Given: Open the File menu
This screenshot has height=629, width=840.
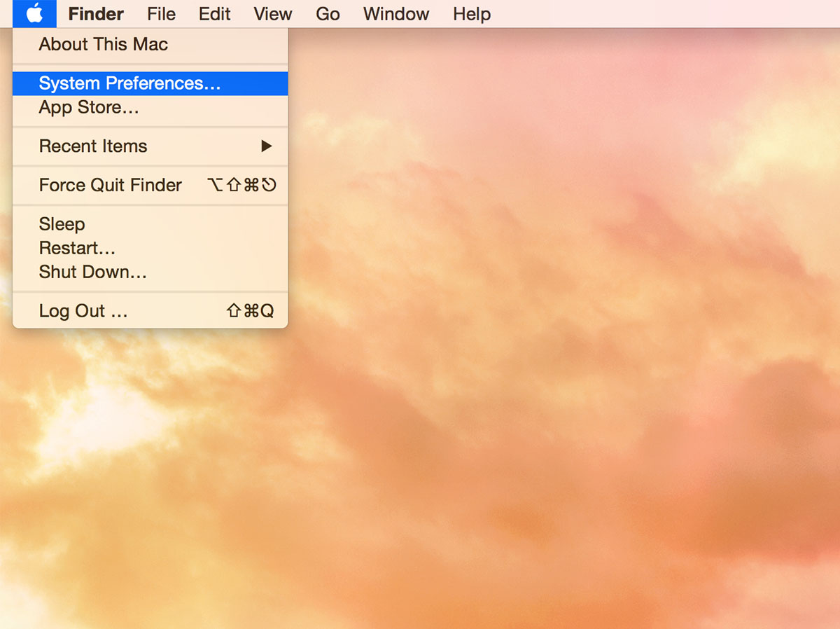Looking at the screenshot, I should [161, 14].
